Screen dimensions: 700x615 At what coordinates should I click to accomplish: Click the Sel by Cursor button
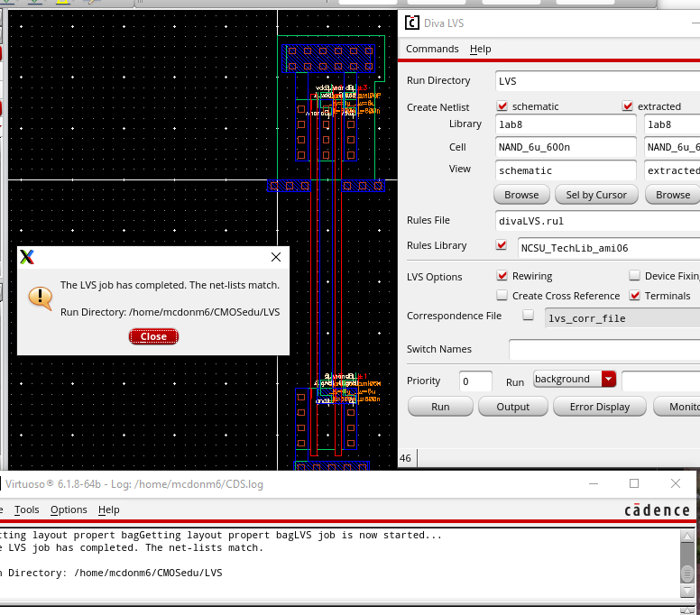click(x=596, y=195)
